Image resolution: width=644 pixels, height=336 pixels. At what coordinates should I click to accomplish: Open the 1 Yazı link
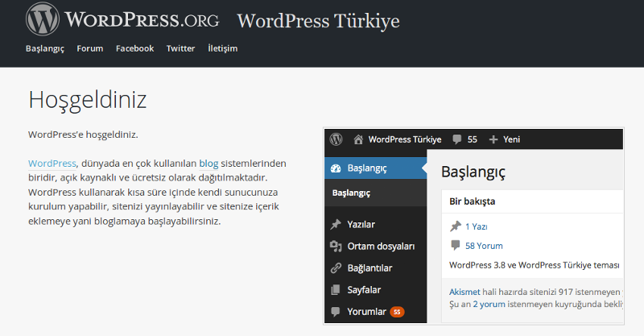pyautogui.click(x=477, y=226)
